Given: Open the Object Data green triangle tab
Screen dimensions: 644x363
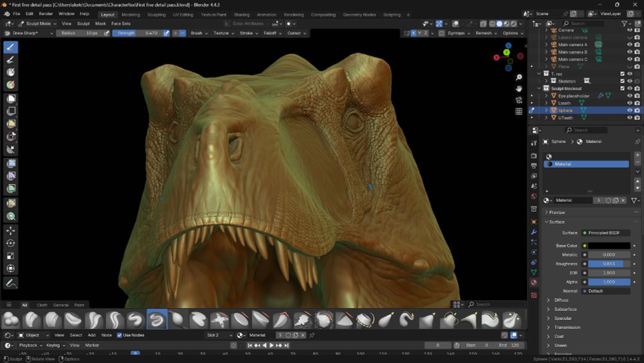Looking at the screenshot, I should [533, 272].
